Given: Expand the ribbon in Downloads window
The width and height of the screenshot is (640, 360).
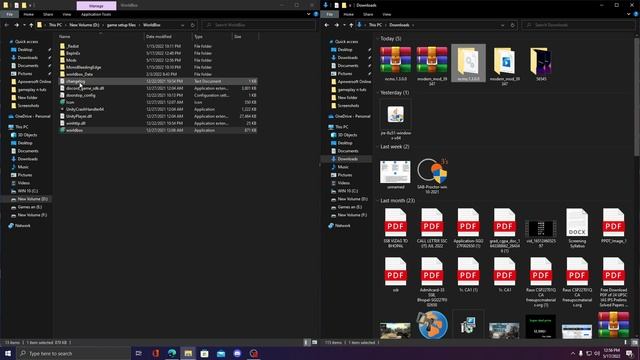Looking at the screenshot, I should 629,14.
